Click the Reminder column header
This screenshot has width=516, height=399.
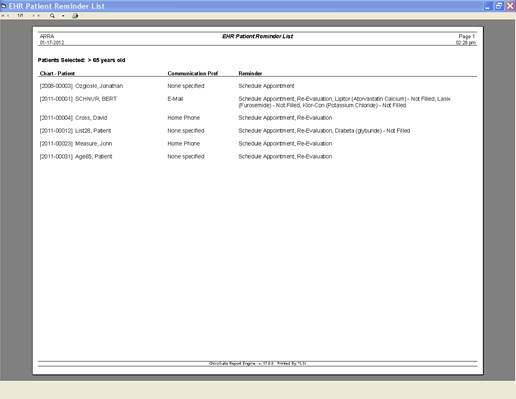[250, 73]
